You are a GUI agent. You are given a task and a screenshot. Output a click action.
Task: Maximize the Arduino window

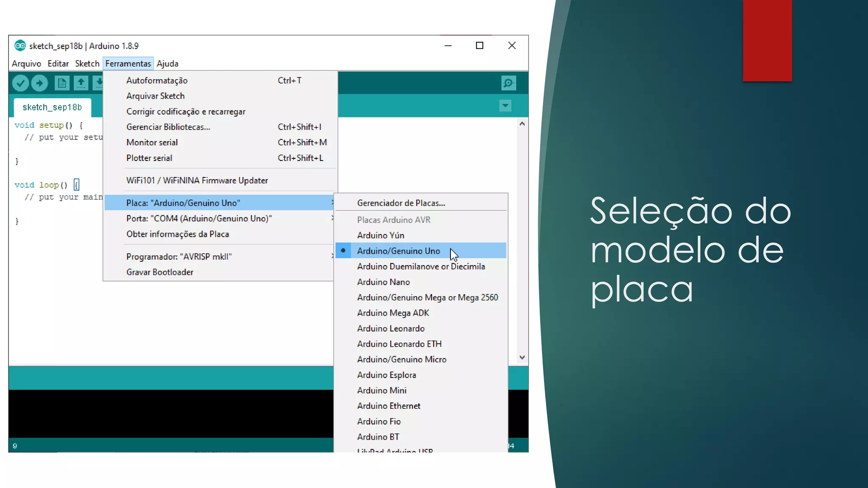[479, 46]
